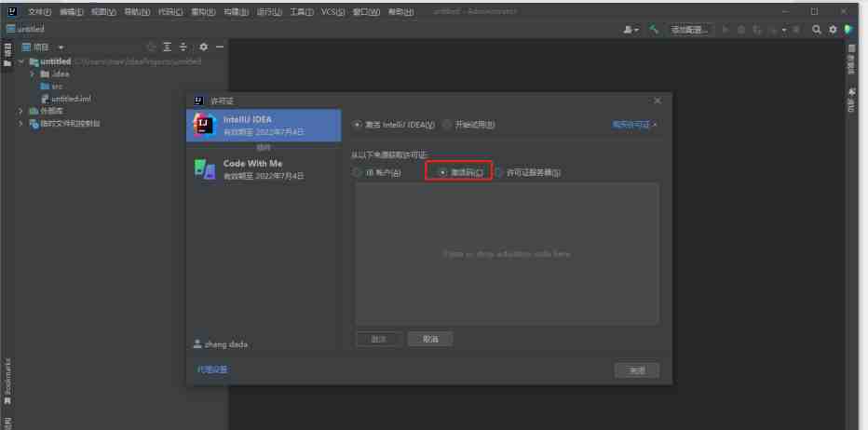This screenshot has width=868, height=430.
Task: Open the 编辑(E) menu
Action: pyautogui.click(x=72, y=11)
